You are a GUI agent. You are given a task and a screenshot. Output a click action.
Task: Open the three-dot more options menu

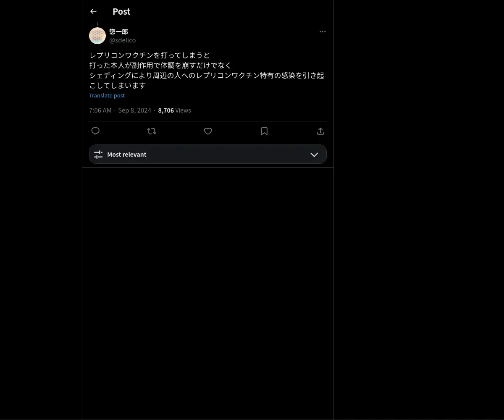[323, 31]
